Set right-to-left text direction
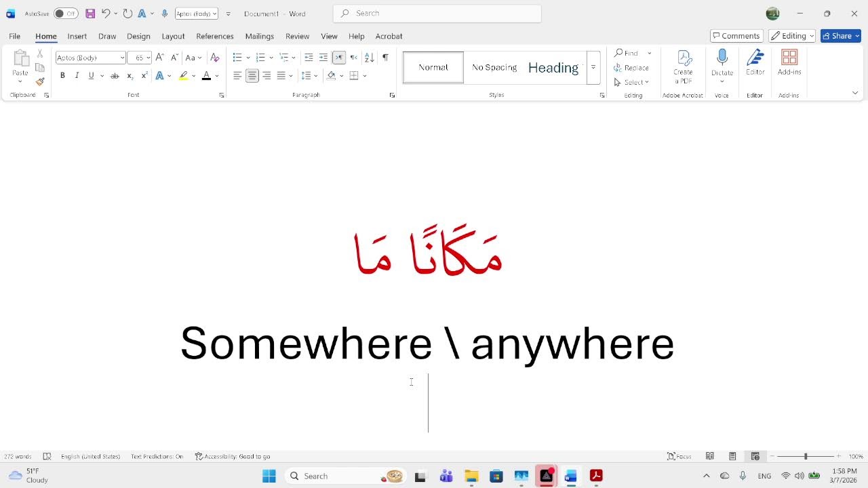 click(354, 58)
